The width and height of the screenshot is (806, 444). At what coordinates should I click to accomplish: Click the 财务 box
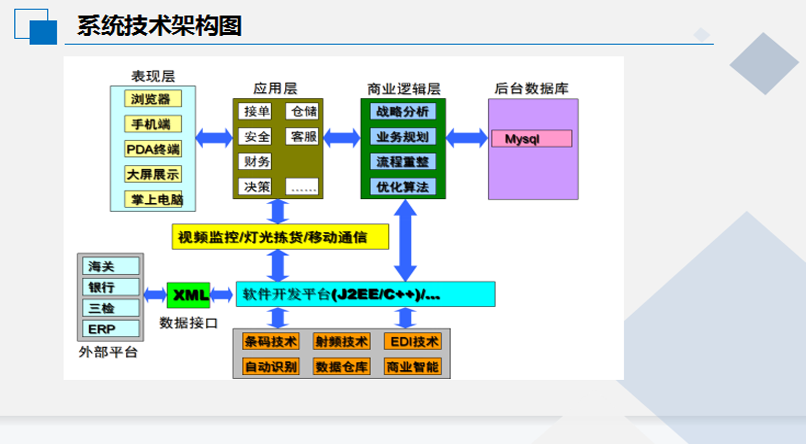[x=255, y=161]
